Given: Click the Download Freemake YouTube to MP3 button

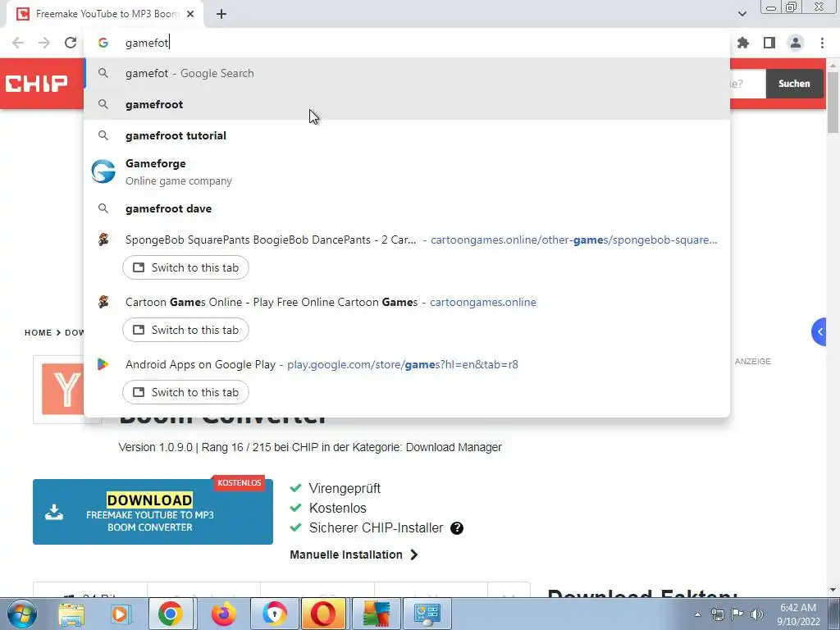Looking at the screenshot, I should pyautogui.click(x=153, y=512).
